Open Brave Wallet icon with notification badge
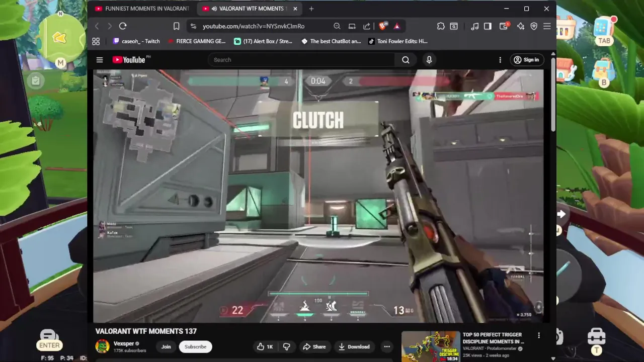Viewport: 644px width, 362px height. pyautogui.click(x=504, y=26)
